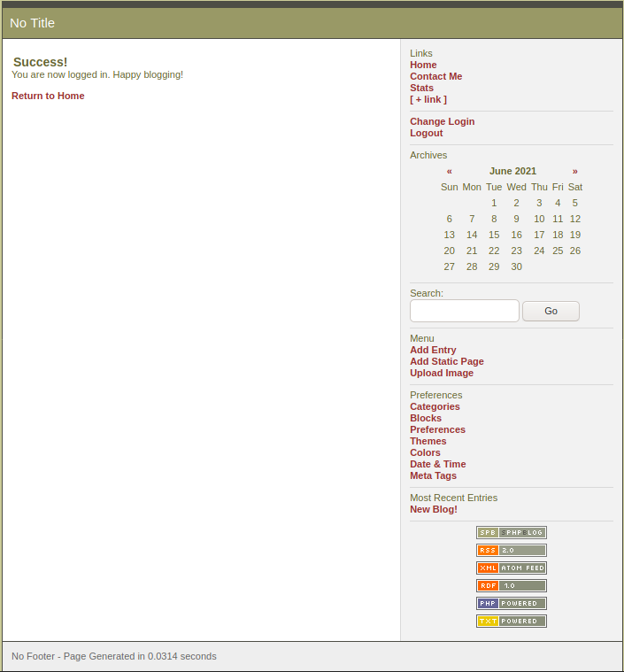Go to next month in calendar
Viewport: 624px width, 672px height.
[x=574, y=171]
